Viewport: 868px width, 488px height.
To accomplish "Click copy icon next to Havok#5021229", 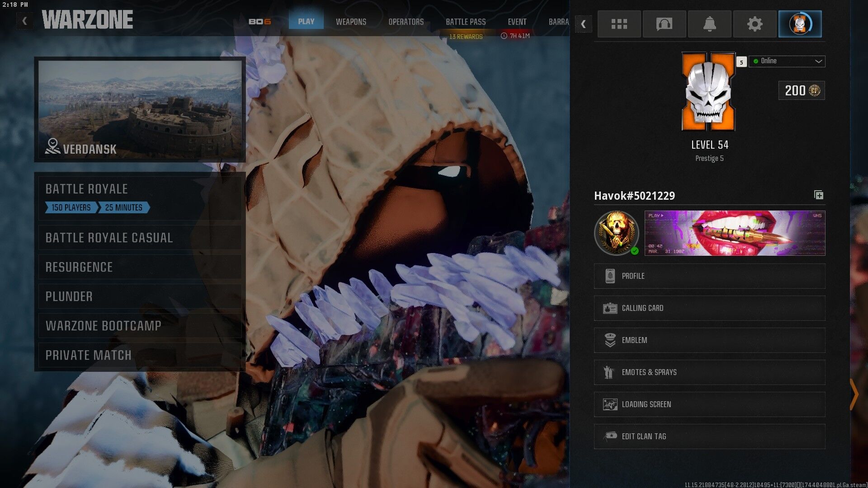I will point(818,195).
